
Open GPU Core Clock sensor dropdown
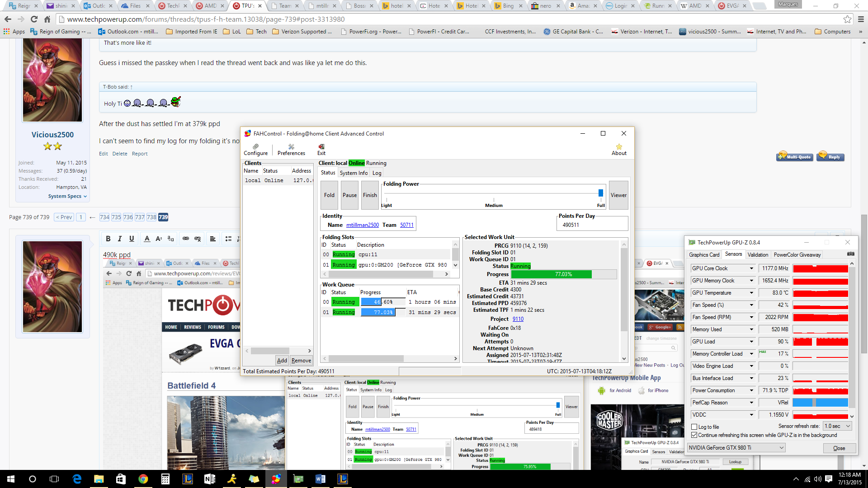(x=751, y=268)
